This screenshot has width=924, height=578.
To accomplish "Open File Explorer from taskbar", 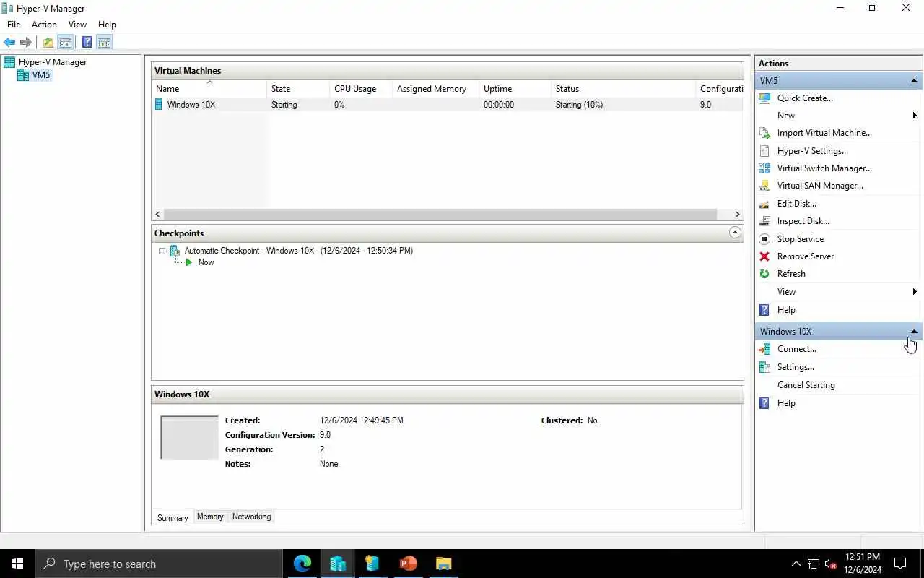I will [443, 564].
